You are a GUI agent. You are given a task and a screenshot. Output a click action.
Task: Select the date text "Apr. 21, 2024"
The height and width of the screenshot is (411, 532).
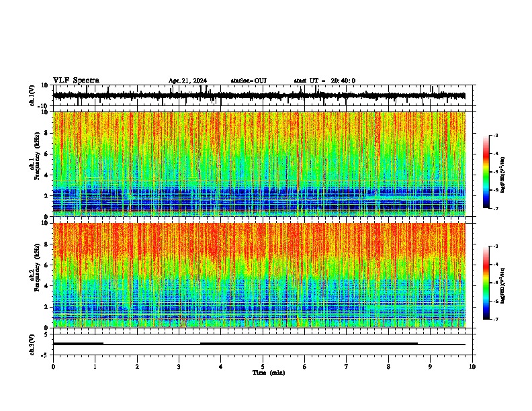coord(187,81)
